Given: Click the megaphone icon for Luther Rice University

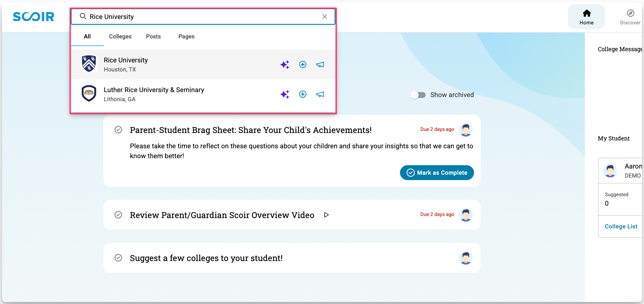Looking at the screenshot, I should [320, 94].
